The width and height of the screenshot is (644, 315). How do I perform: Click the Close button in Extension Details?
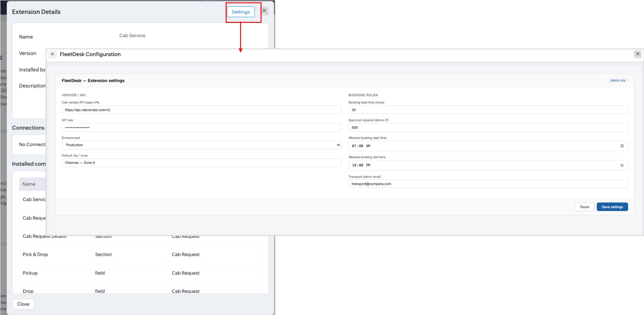[x=23, y=304]
